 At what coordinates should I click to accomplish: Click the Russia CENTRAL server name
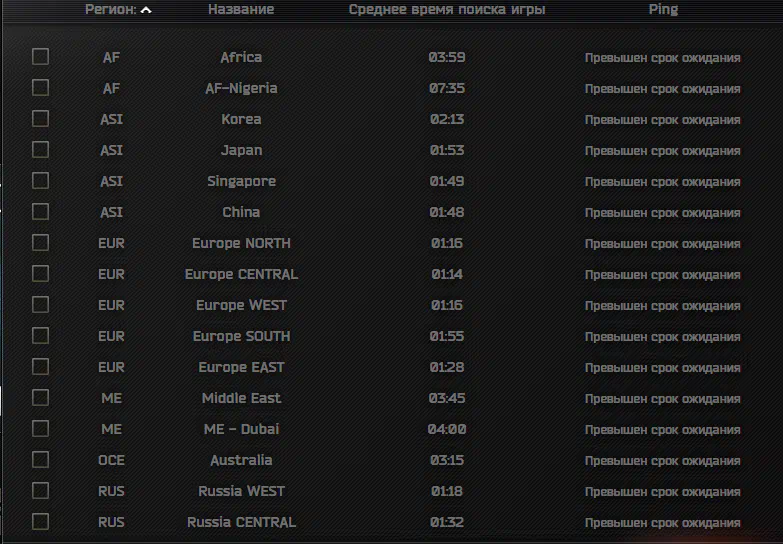click(241, 522)
